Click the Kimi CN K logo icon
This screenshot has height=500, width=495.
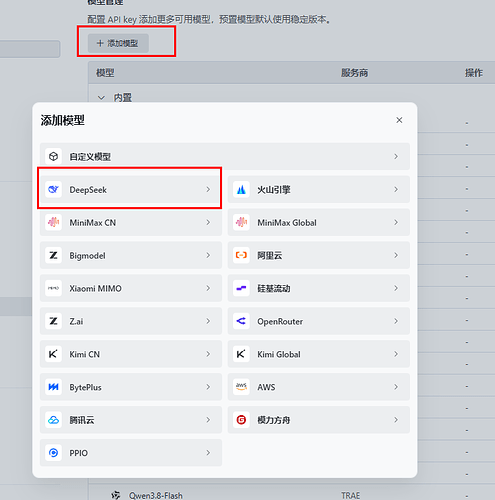point(53,354)
